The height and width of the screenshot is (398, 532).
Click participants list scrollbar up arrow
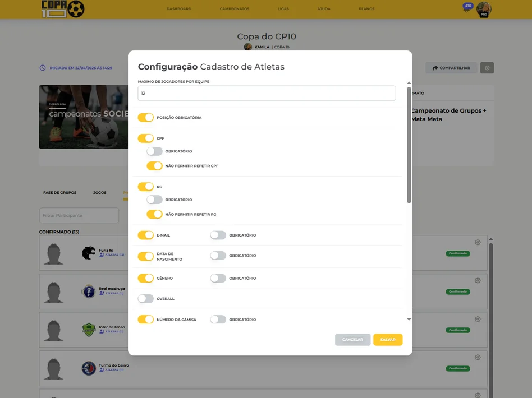(x=490, y=239)
